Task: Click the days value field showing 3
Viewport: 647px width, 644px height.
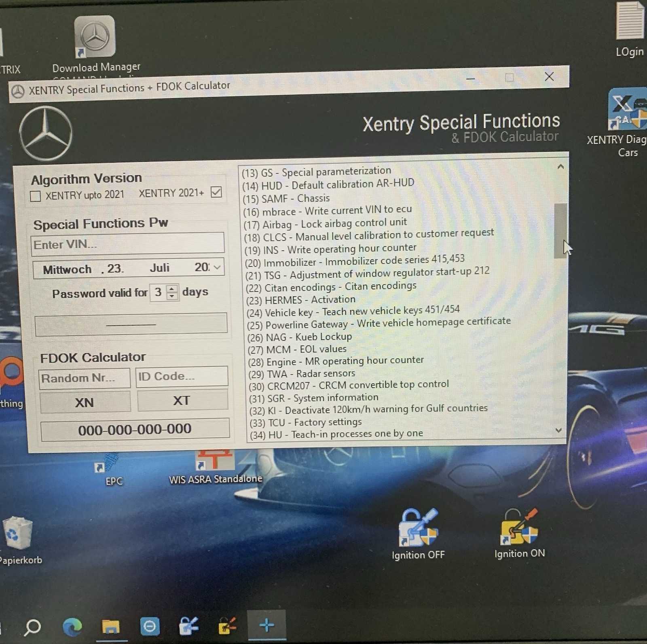Action: tap(158, 292)
